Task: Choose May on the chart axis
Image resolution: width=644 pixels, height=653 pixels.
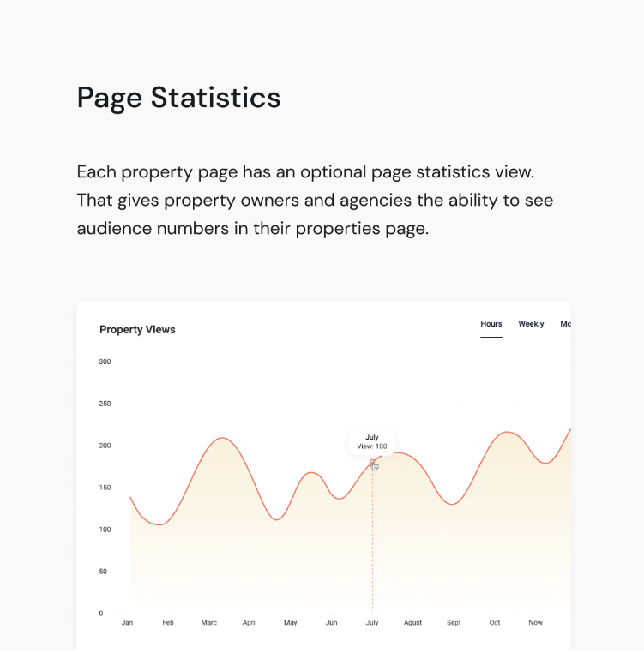Action: click(x=291, y=622)
